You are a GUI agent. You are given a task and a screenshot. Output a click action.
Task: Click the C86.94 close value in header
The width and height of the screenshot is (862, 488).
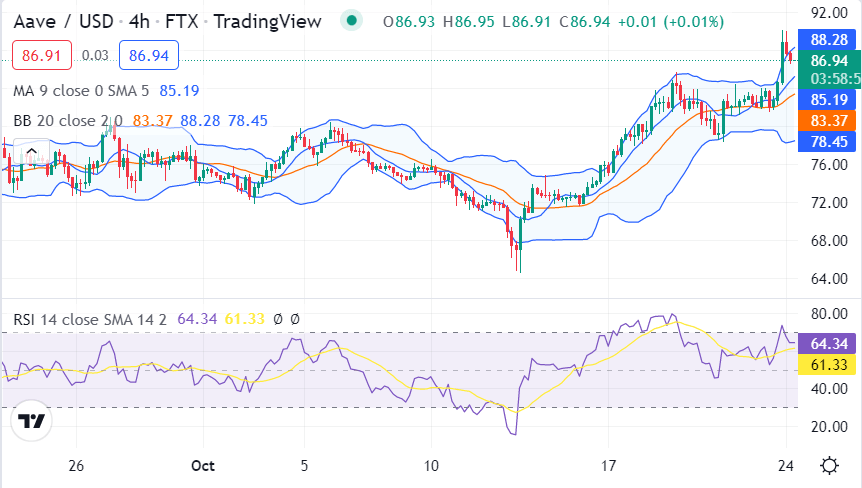click(584, 22)
